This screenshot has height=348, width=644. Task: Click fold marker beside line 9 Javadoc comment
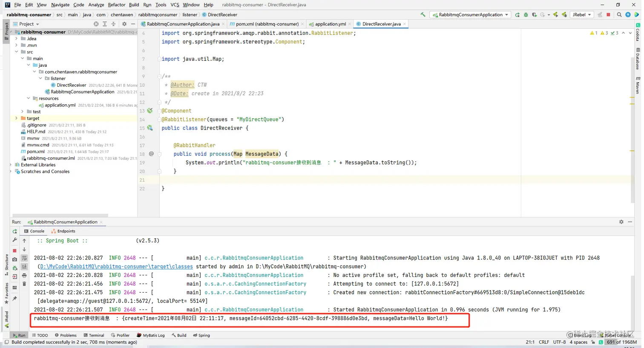point(159,76)
